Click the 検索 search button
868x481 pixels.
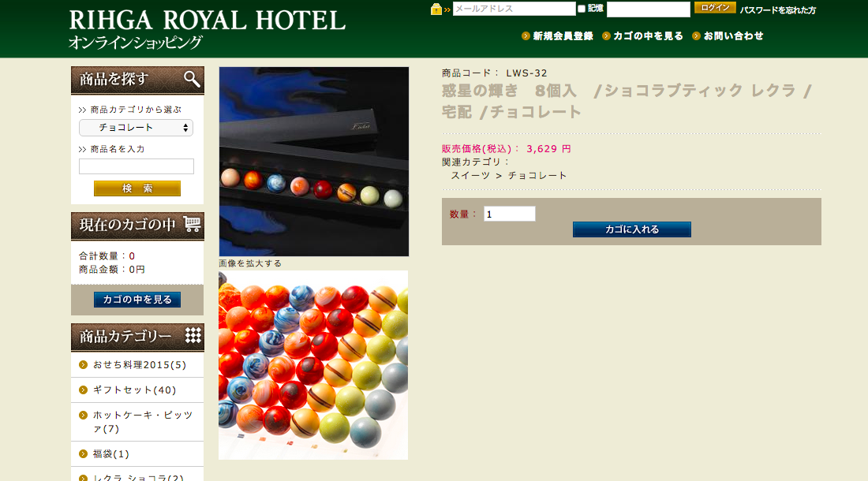click(137, 188)
